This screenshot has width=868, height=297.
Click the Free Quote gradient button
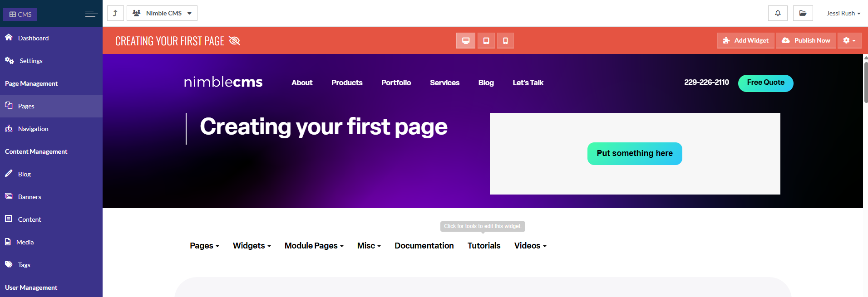(x=765, y=83)
